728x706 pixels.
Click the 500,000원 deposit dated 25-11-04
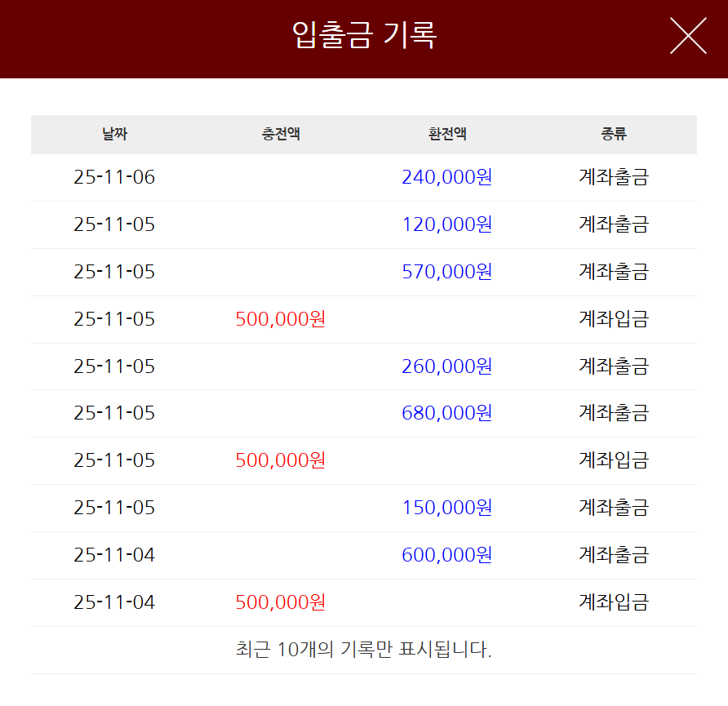(281, 602)
